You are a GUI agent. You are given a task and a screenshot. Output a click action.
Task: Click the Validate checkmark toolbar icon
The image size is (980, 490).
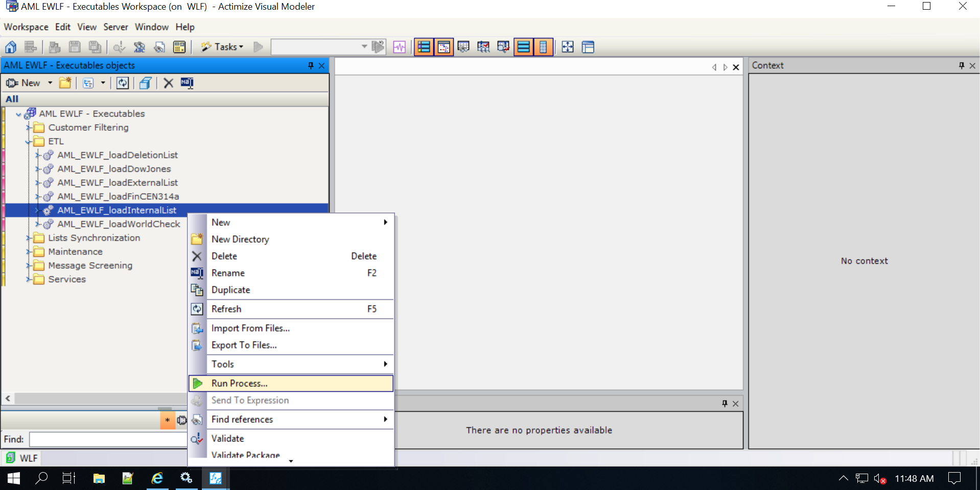(x=120, y=47)
